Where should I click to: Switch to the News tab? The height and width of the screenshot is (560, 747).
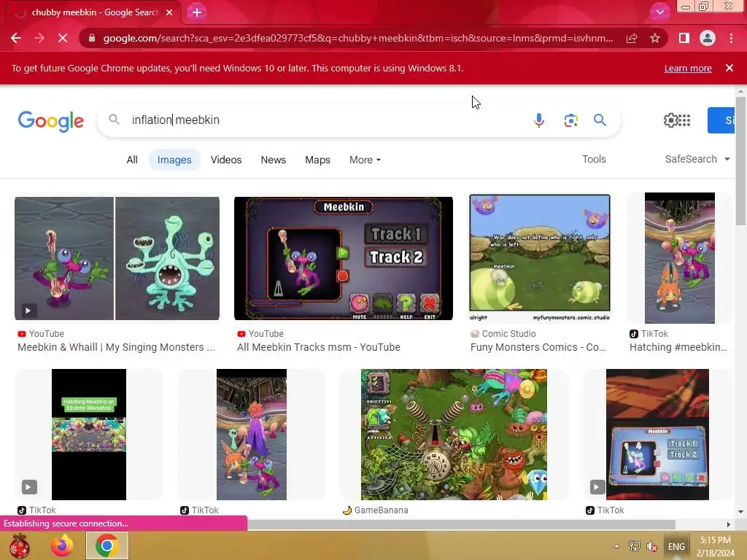[x=273, y=160]
